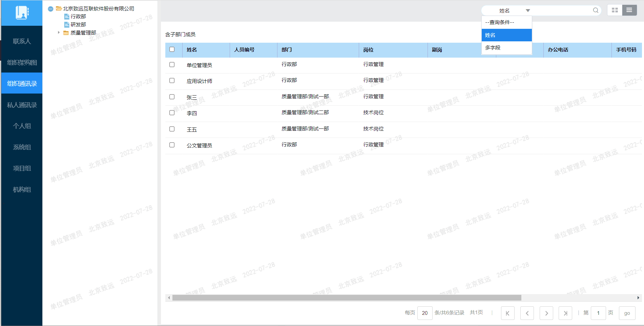
Task: Check the box for 张三
Action: click(172, 97)
